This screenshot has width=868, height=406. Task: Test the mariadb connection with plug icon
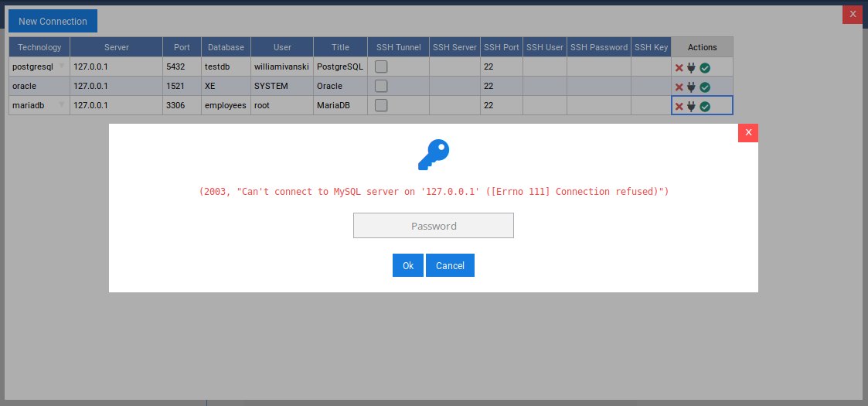(691, 106)
